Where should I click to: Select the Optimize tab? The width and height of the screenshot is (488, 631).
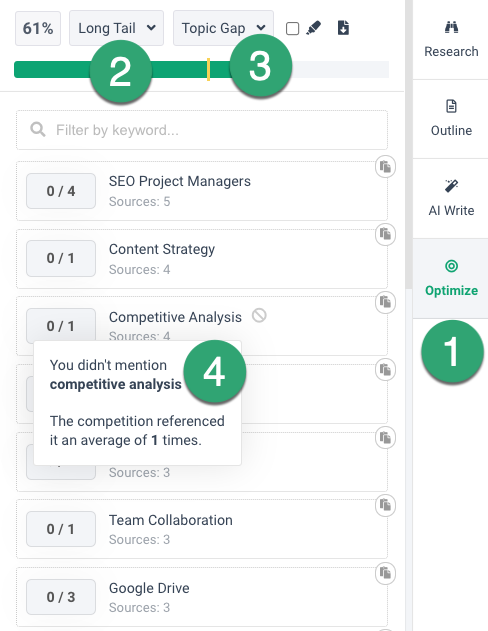tap(451, 278)
